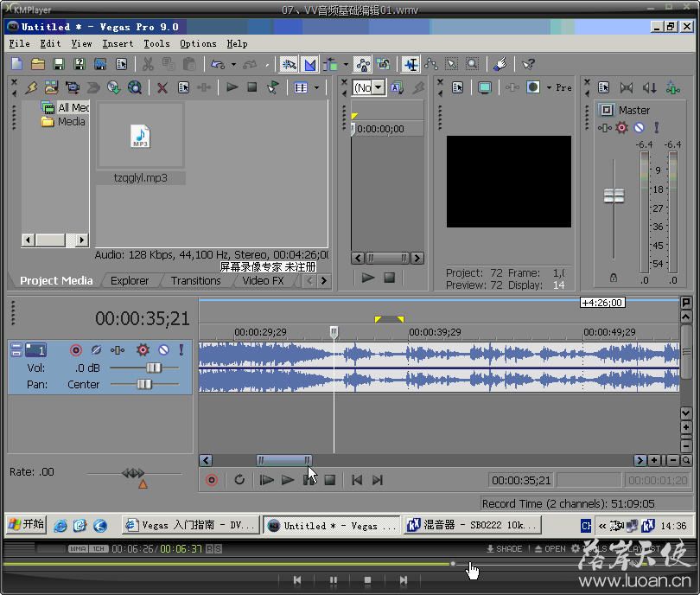
Task: Toggle Lock Envelopes to Events
Action: [362, 64]
